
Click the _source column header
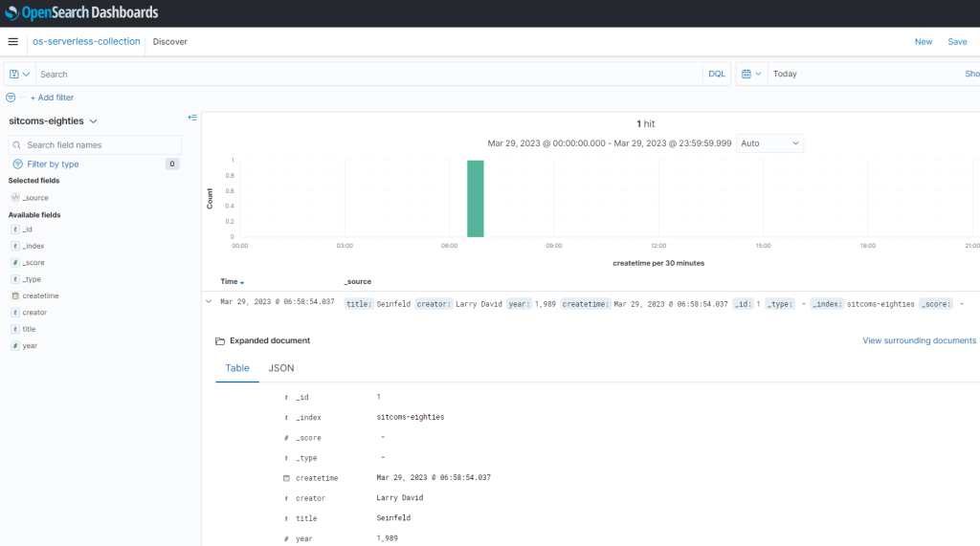click(358, 282)
